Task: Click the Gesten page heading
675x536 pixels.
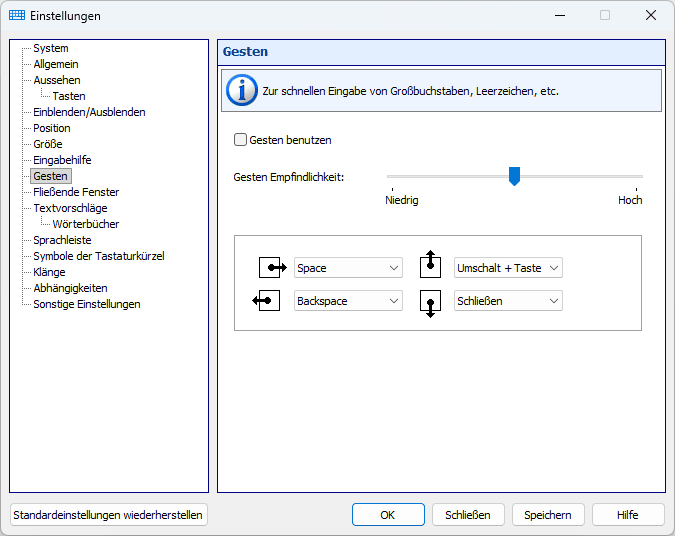Action: point(245,52)
